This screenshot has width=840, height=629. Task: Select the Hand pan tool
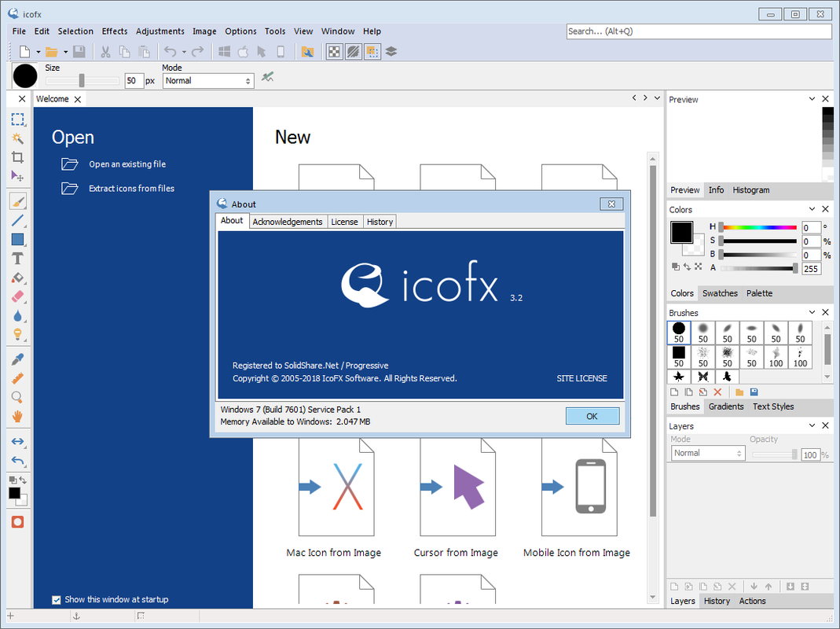pyautogui.click(x=17, y=416)
